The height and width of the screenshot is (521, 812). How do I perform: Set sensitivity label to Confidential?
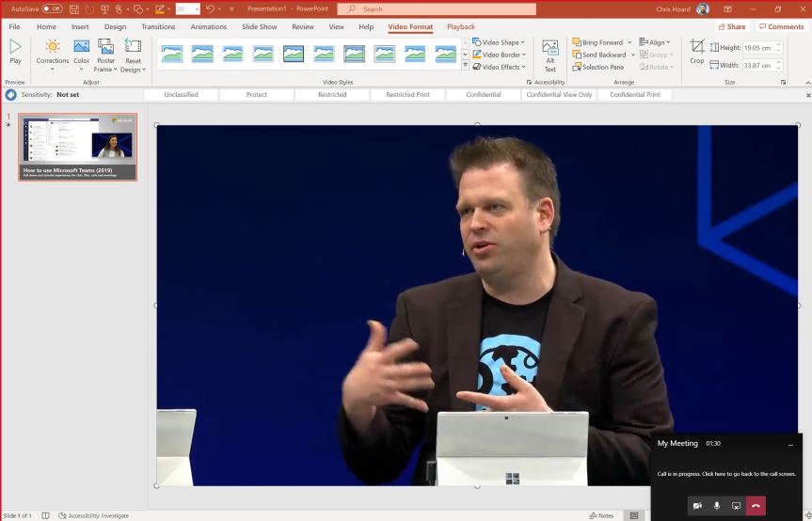(x=483, y=95)
